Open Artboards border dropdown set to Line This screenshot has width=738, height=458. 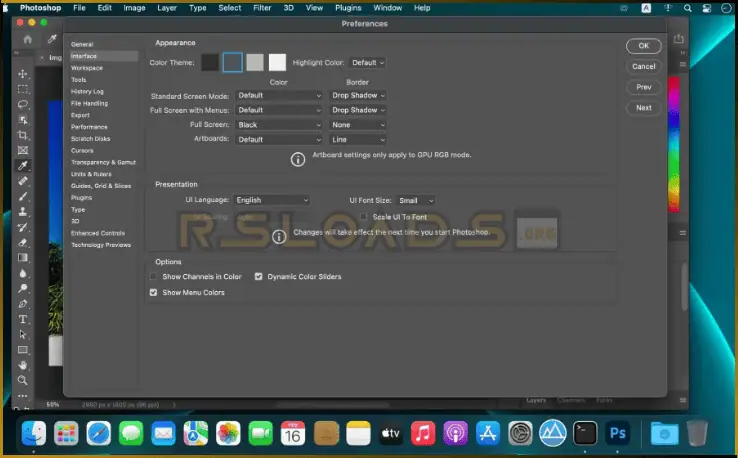(358, 139)
